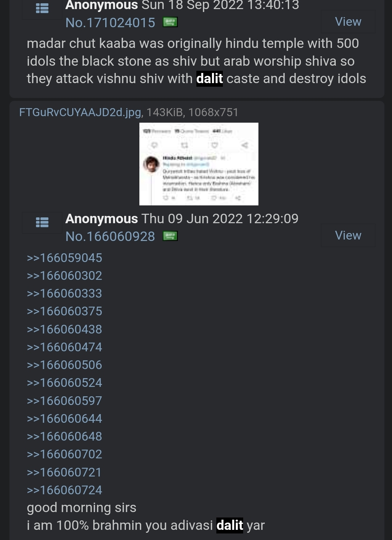Follow quote link >>166060333

(x=65, y=294)
